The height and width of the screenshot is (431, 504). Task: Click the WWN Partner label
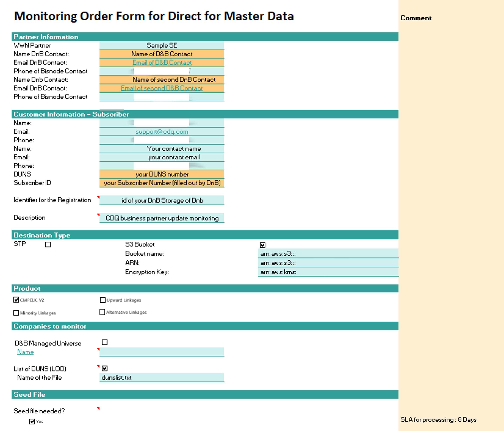(x=32, y=45)
